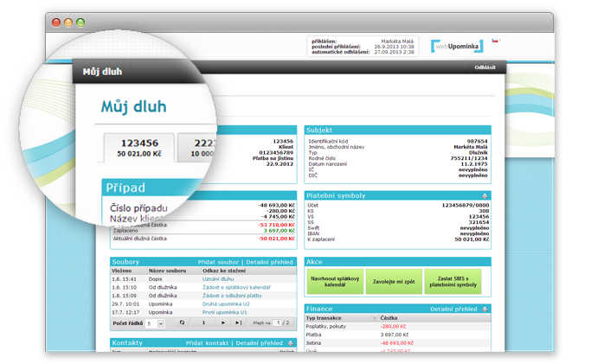Open Detailní přehled link in Finance panel

[454, 309]
